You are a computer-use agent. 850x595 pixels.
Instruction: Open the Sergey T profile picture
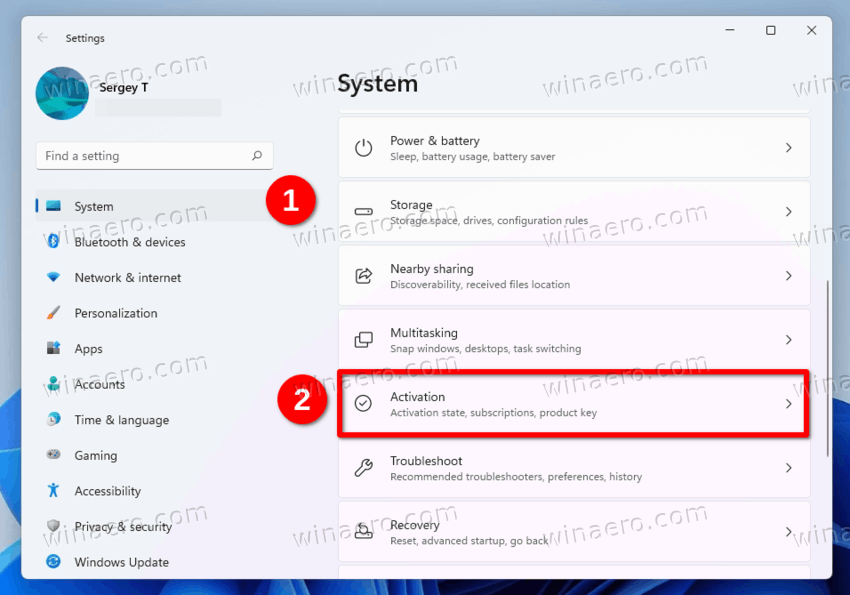point(62,93)
